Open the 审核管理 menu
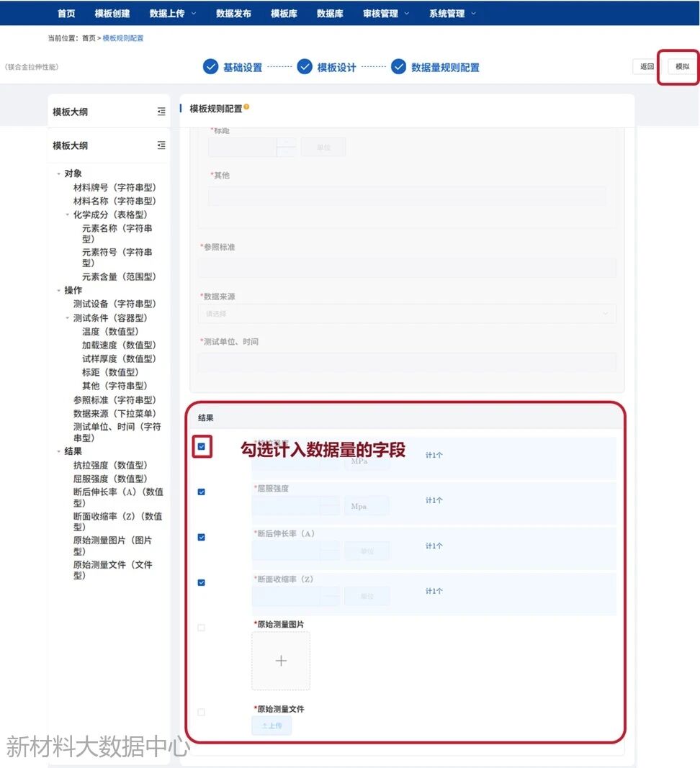 (x=385, y=13)
